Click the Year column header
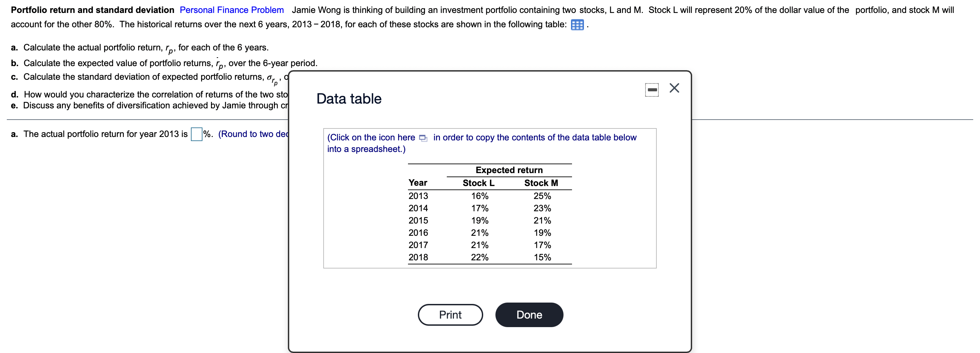The width and height of the screenshot is (980, 353). coord(418,183)
